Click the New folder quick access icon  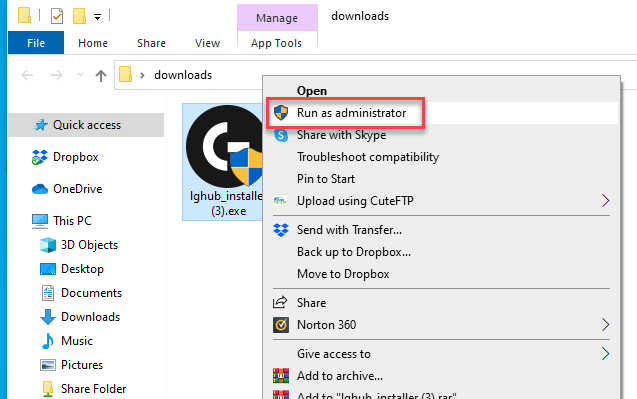(x=79, y=16)
